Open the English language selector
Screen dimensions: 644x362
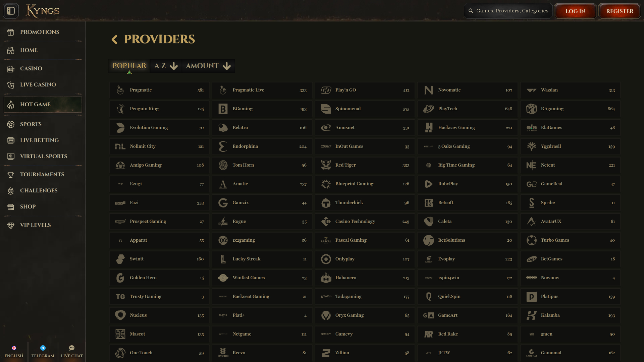coord(14,352)
